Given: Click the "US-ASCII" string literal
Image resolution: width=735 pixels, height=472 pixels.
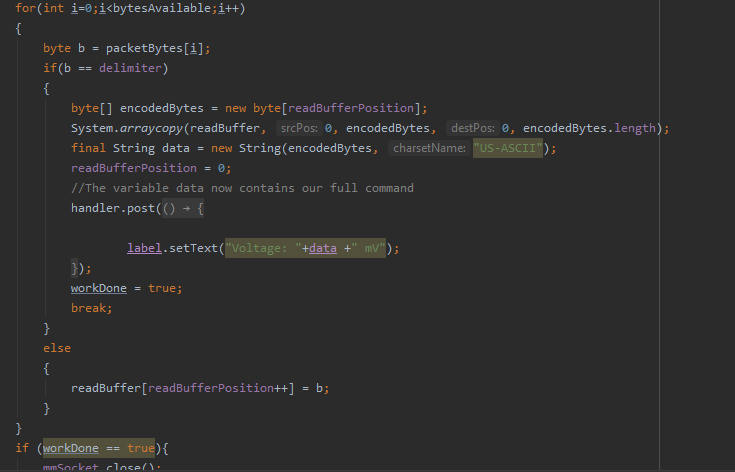Looking at the screenshot, I should click(508, 148).
